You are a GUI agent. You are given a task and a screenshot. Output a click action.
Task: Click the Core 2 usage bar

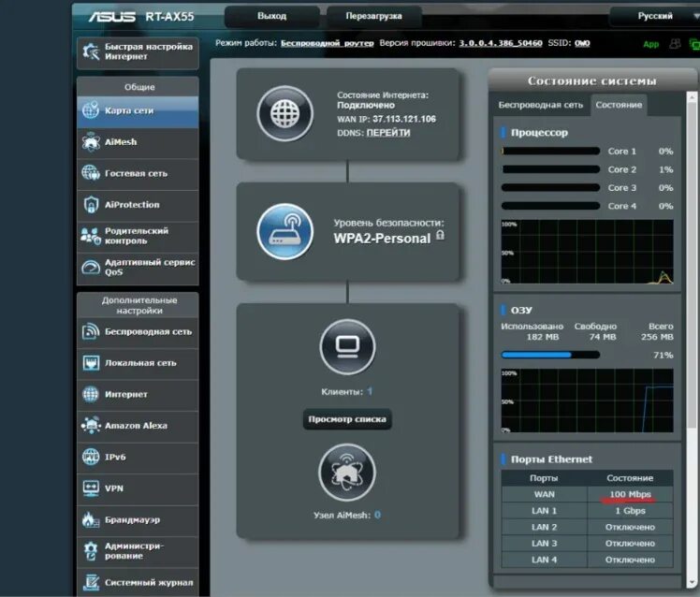[x=550, y=169]
